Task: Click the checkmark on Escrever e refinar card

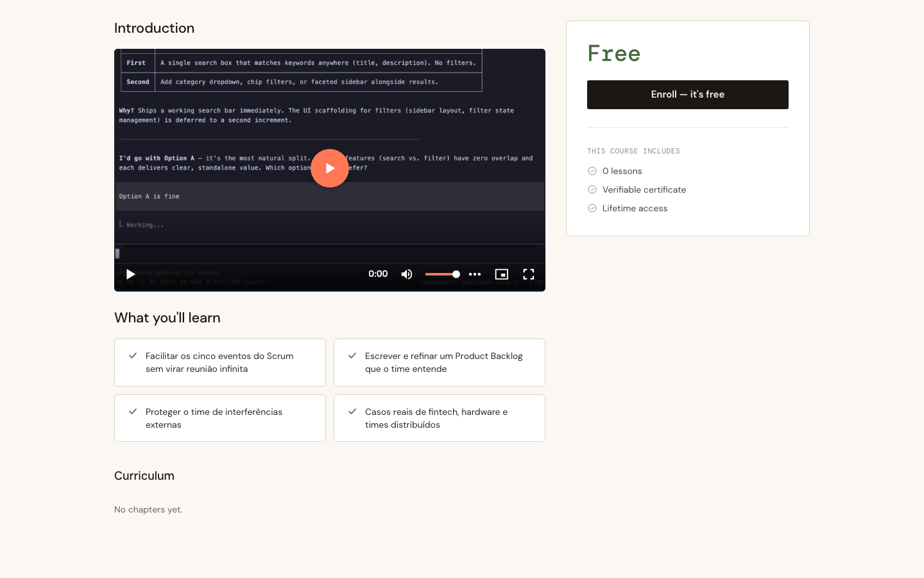Action: coord(352,356)
